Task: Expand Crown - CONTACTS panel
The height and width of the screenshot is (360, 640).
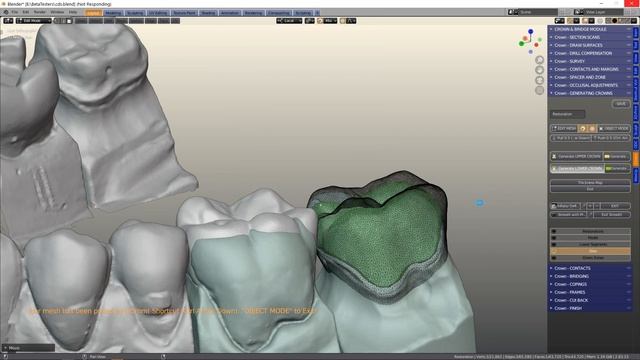Action: coord(590,268)
